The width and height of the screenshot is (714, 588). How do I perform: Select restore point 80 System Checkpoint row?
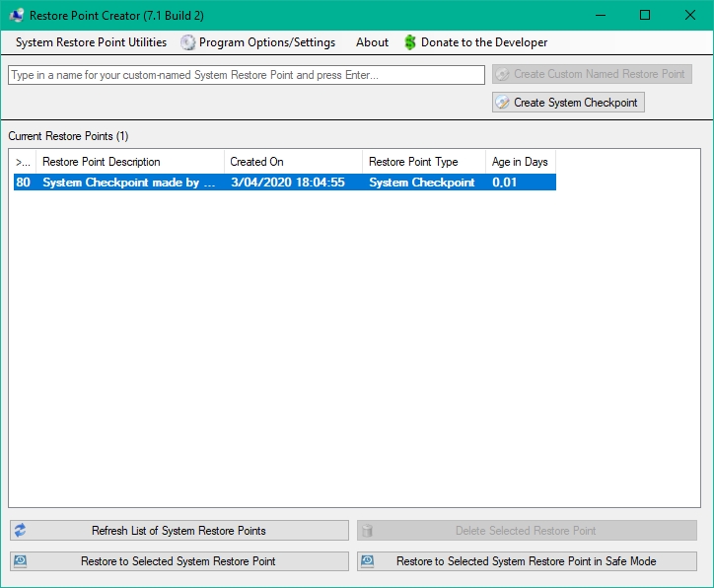tap(284, 183)
